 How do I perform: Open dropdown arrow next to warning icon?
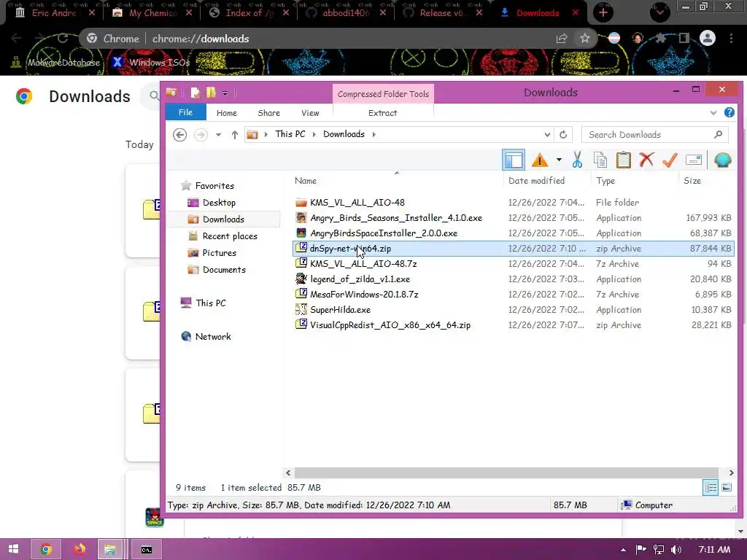point(559,160)
